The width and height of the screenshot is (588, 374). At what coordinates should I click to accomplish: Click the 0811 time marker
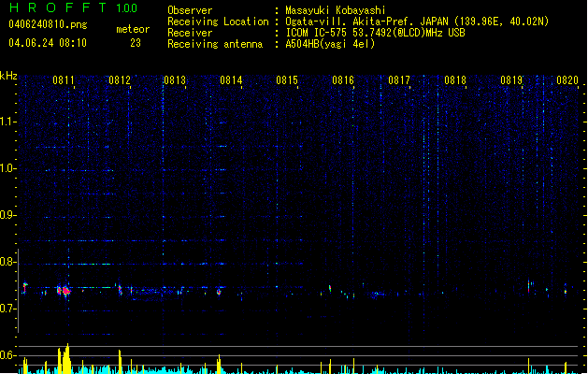(64, 80)
